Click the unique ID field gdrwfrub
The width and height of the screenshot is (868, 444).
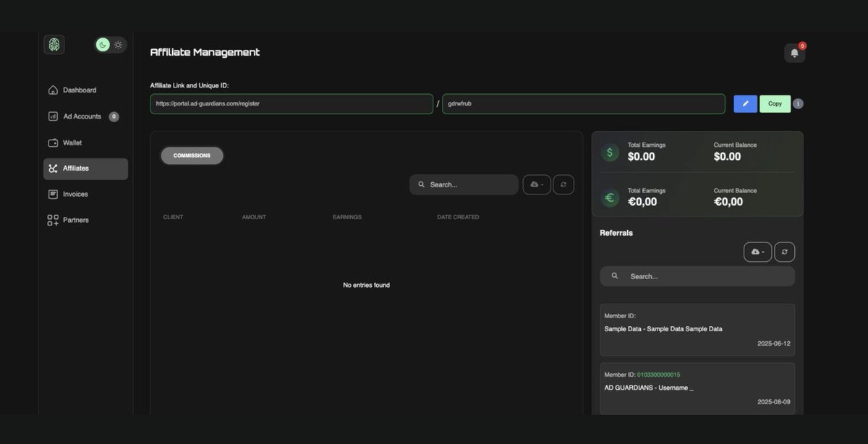click(x=584, y=103)
